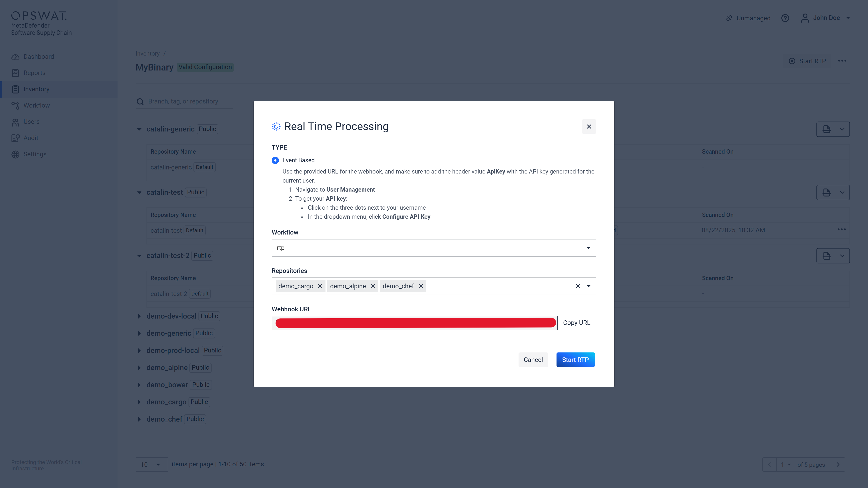Expand the demo-dev-local group
The width and height of the screenshot is (868, 488).
click(139, 316)
